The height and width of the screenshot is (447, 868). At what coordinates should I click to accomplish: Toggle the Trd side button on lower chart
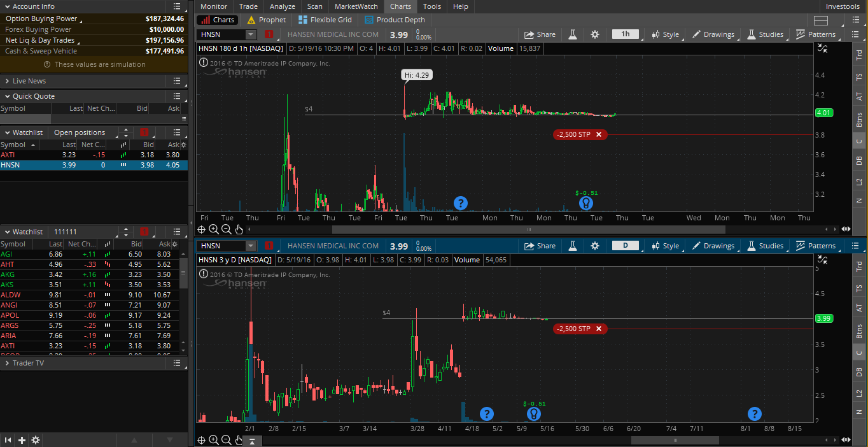point(859,266)
